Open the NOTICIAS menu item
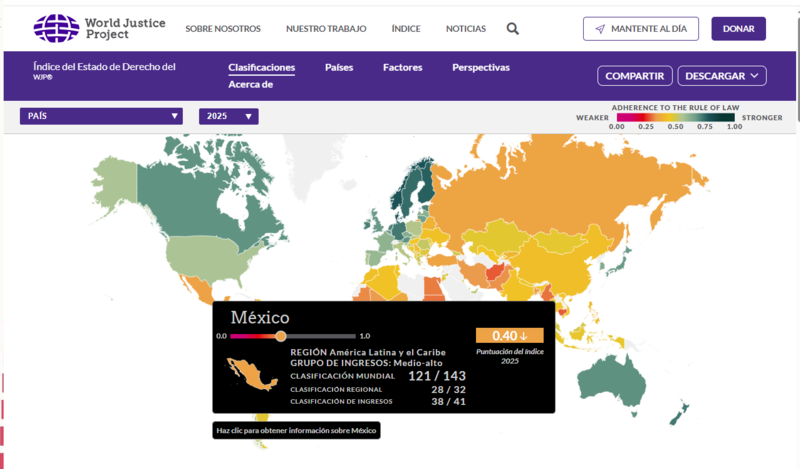Screen dimensions: 800x469 pyautogui.click(x=466, y=29)
